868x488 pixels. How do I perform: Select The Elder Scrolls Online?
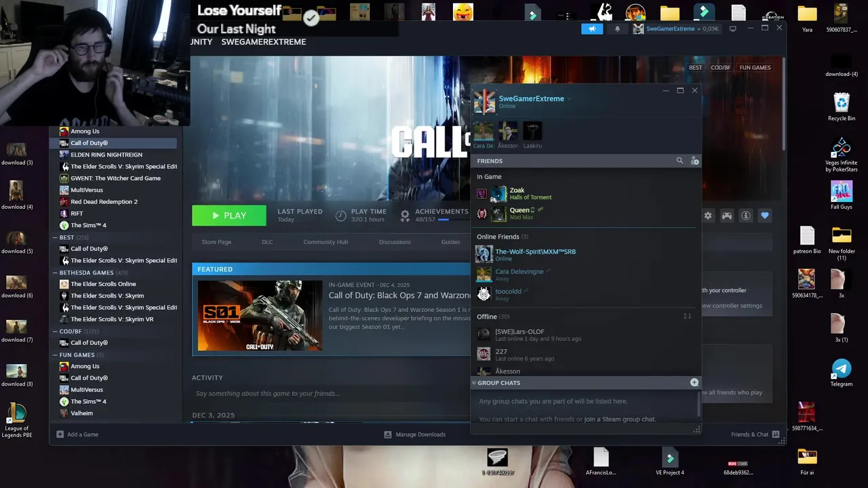tap(103, 284)
